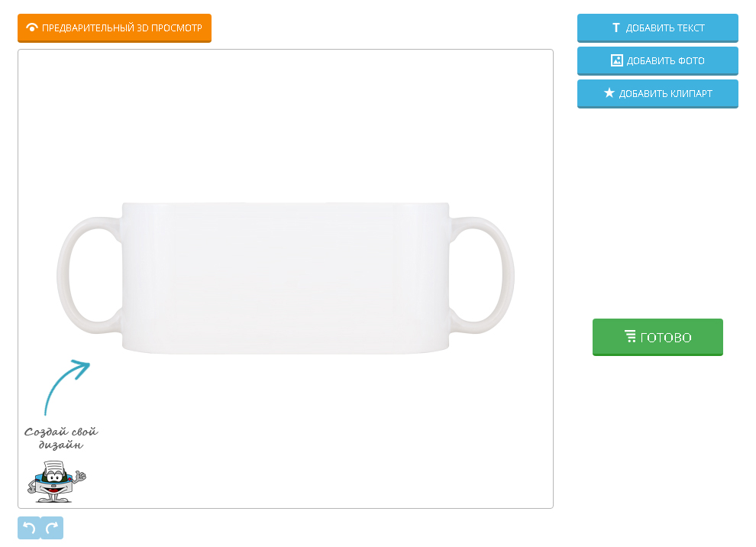Screen dimensions: 756x547
Task: Click the list icon on Готово button
Action: [630, 336]
